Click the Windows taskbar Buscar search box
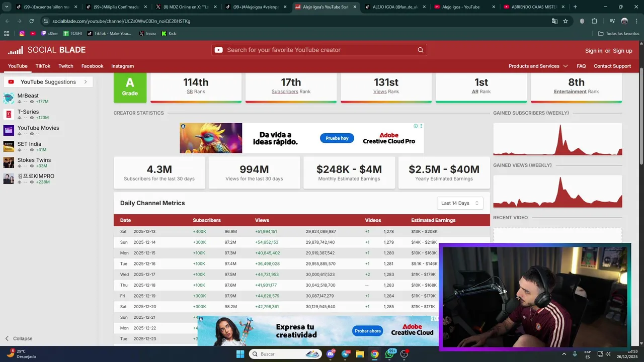This screenshot has height=362, width=644. click(286, 354)
